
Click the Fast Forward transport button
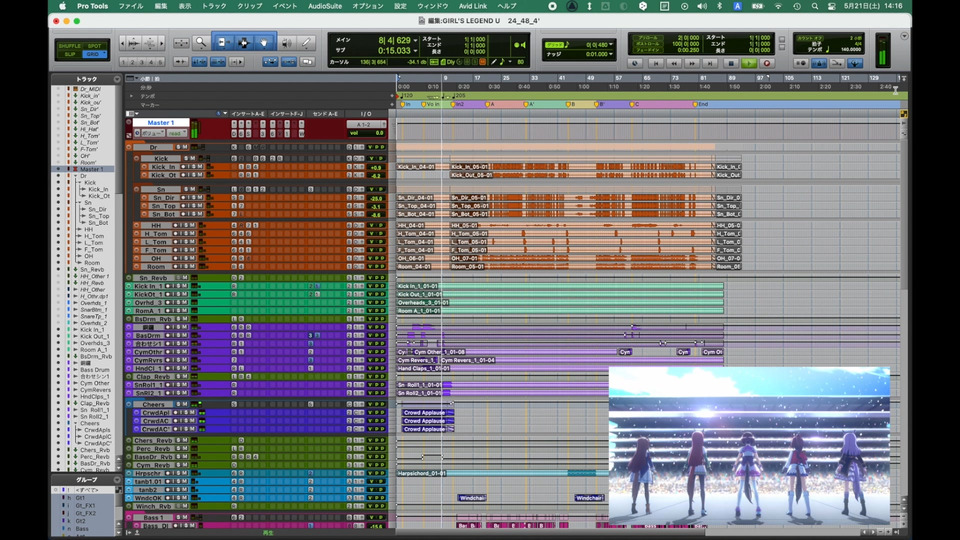point(692,63)
